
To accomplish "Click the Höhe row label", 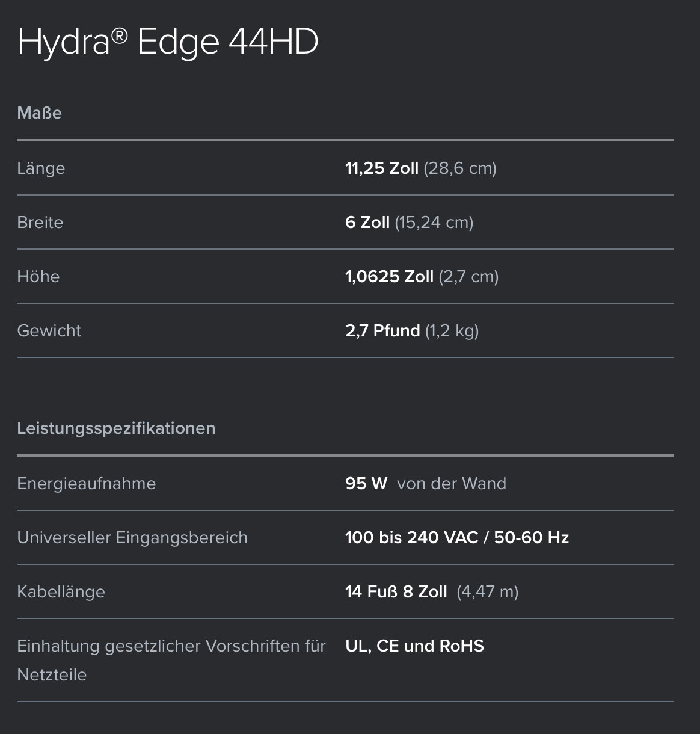I will click(x=38, y=277).
